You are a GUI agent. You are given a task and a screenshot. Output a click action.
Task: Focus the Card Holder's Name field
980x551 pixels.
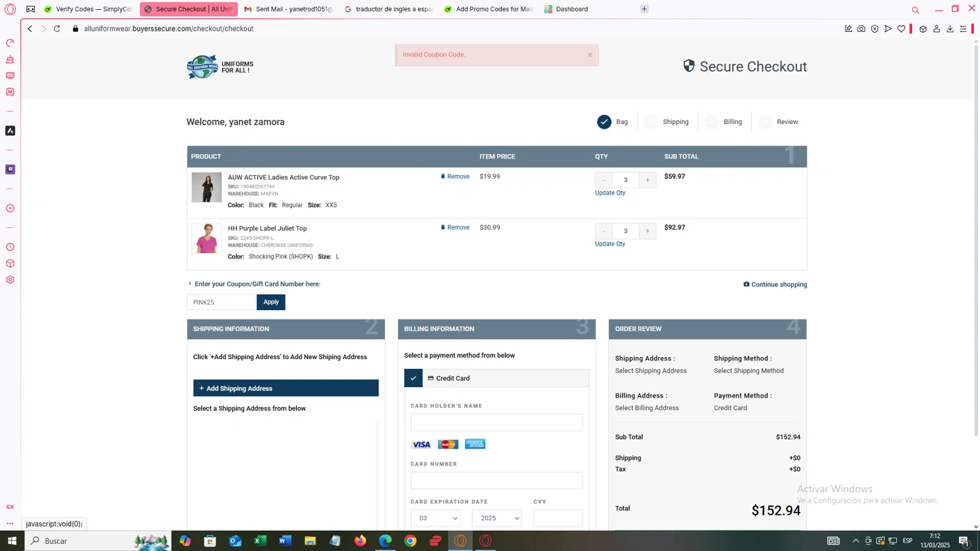click(497, 422)
